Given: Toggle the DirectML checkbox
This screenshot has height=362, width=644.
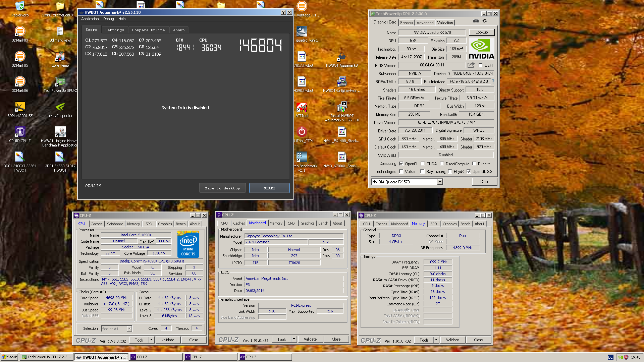Looking at the screenshot, I should 474,164.
